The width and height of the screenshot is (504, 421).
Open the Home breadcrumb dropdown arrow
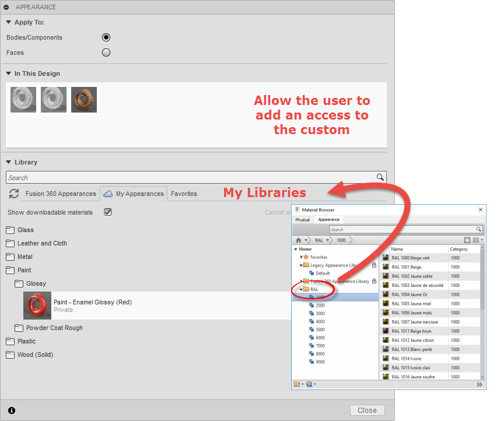coord(306,240)
